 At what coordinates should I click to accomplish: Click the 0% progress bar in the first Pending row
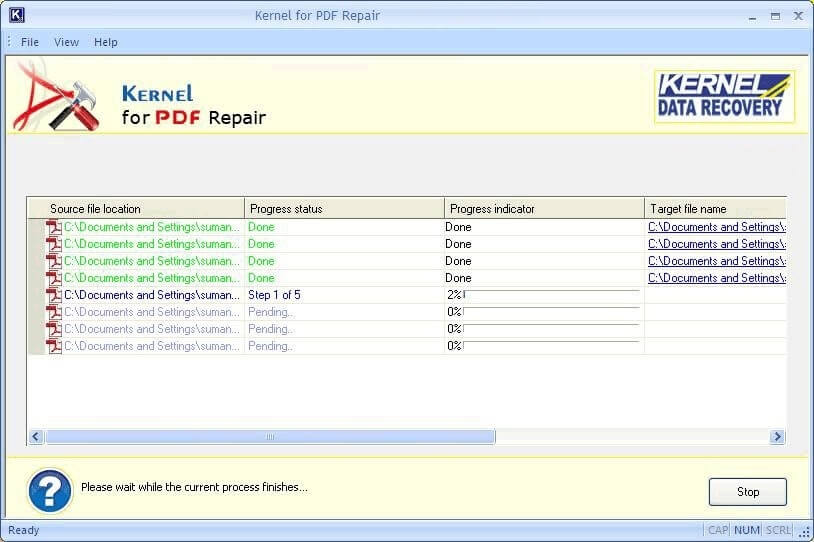tap(552, 312)
